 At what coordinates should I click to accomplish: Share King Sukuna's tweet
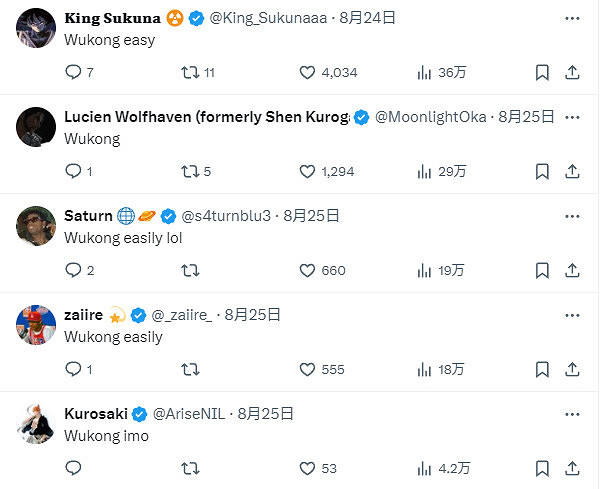pos(572,72)
